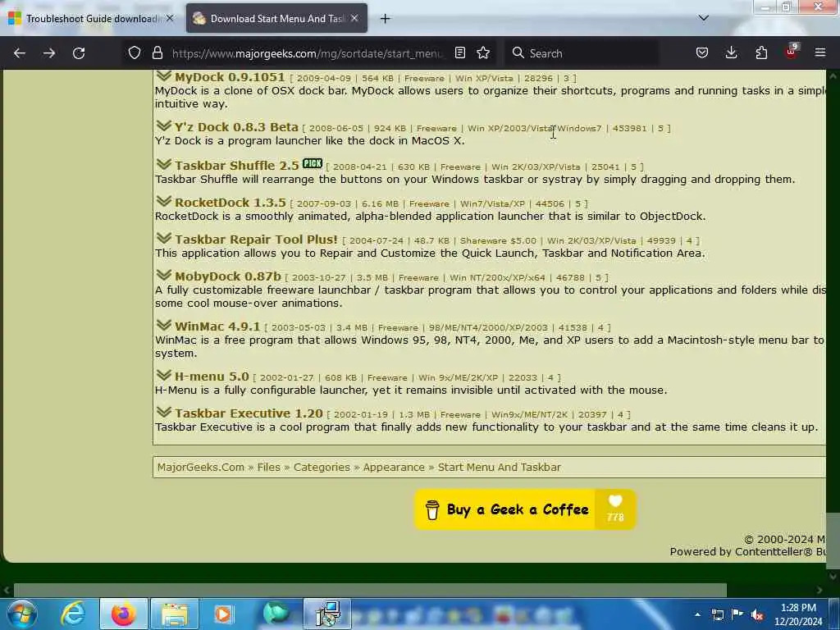Show hidden system tray icons arrow
This screenshot has width=840, height=630.
(x=697, y=614)
